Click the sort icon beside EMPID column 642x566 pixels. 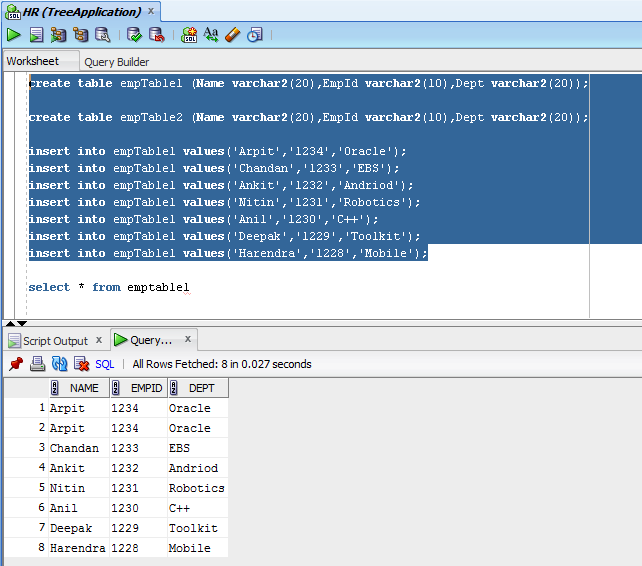pos(116,388)
